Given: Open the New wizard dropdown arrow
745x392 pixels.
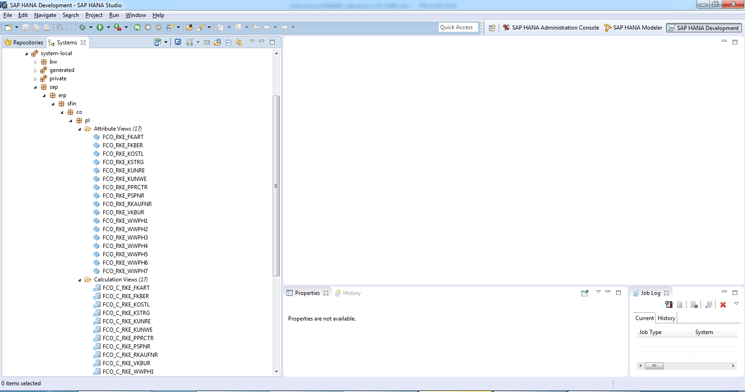Looking at the screenshot, I should pyautogui.click(x=17, y=28).
